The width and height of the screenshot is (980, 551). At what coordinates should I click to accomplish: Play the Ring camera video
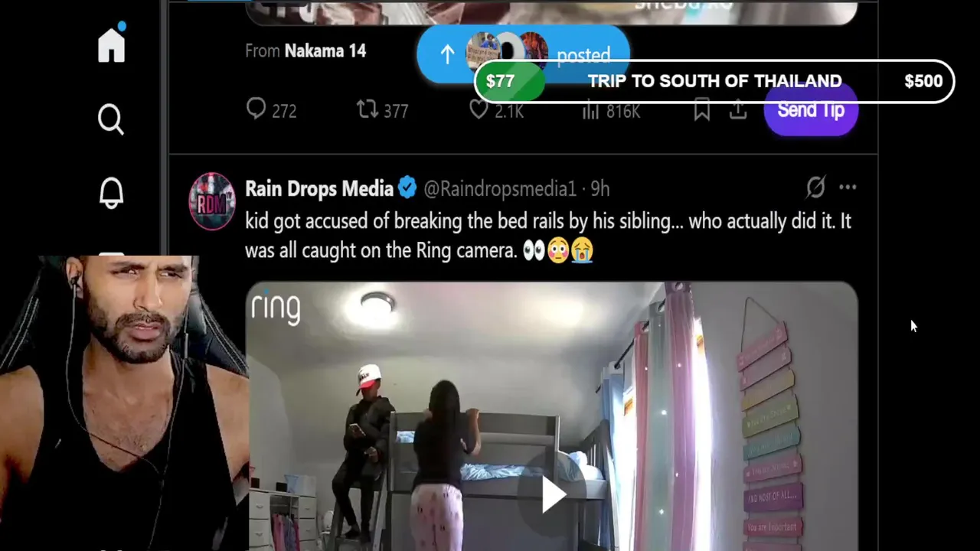click(x=553, y=496)
